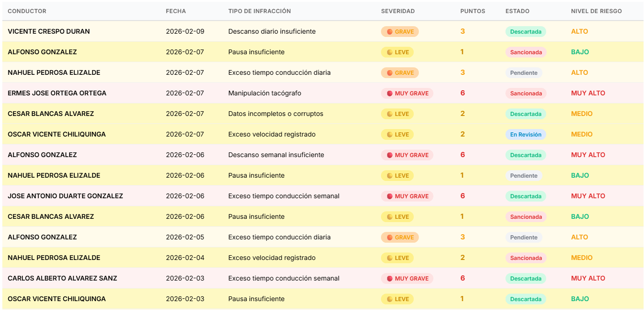Sort by the NIVEL DE RIESGO header
The width and height of the screenshot is (644, 310).
(x=596, y=11)
